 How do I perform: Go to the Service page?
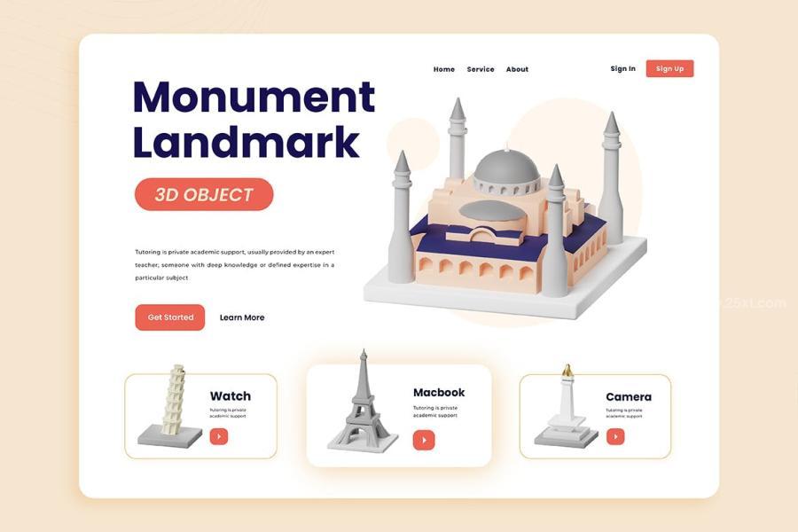tap(481, 69)
